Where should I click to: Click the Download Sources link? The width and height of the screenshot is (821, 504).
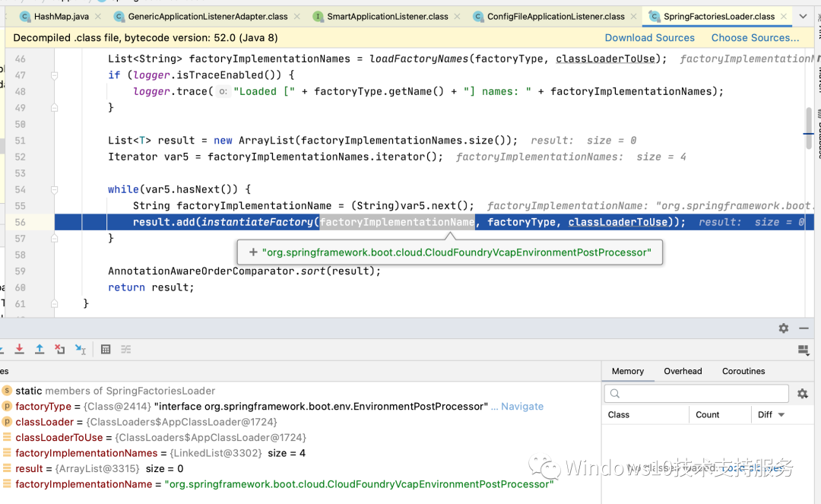pyautogui.click(x=649, y=38)
